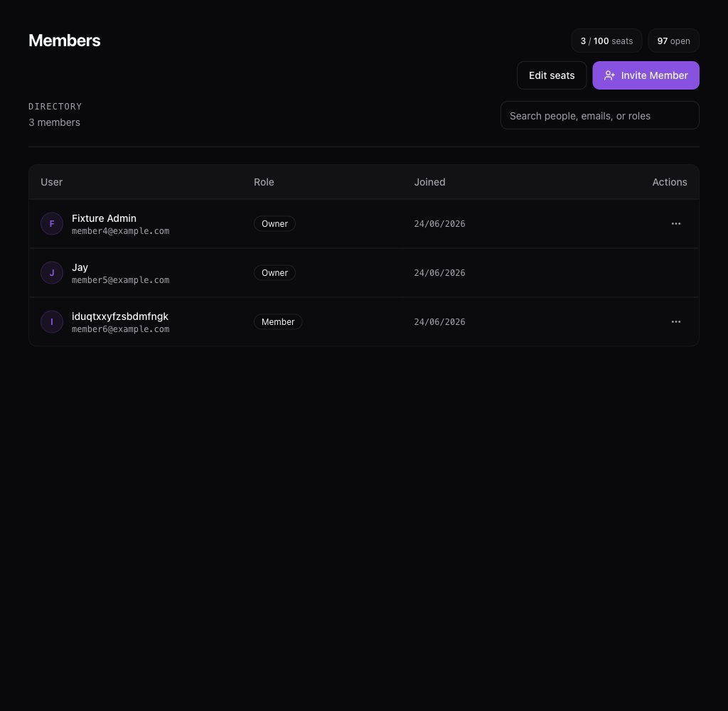Click the Joined column header
728x711 pixels.
pyautogui.click(x=429, y=182)
